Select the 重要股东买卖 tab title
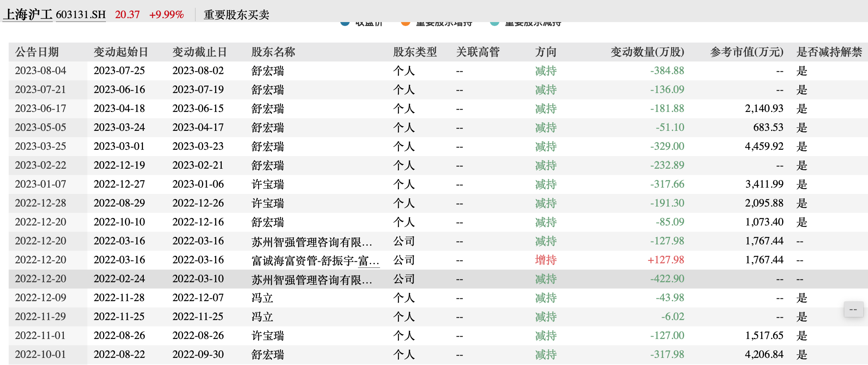The width and height of the screenshot is (868, 365). coord(236,15)
